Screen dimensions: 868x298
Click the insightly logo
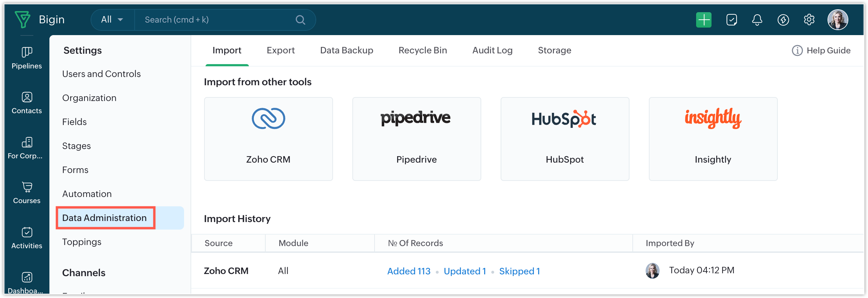(713, 118)
